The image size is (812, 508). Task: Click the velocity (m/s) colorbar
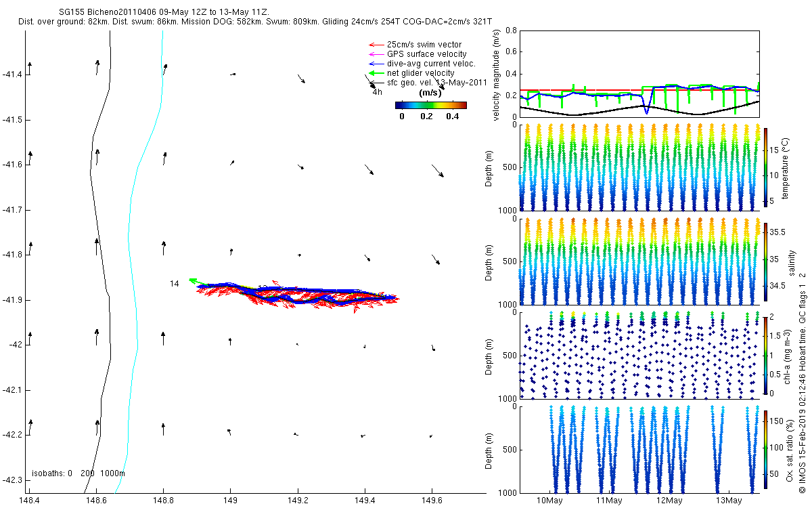tap(430, 105)
